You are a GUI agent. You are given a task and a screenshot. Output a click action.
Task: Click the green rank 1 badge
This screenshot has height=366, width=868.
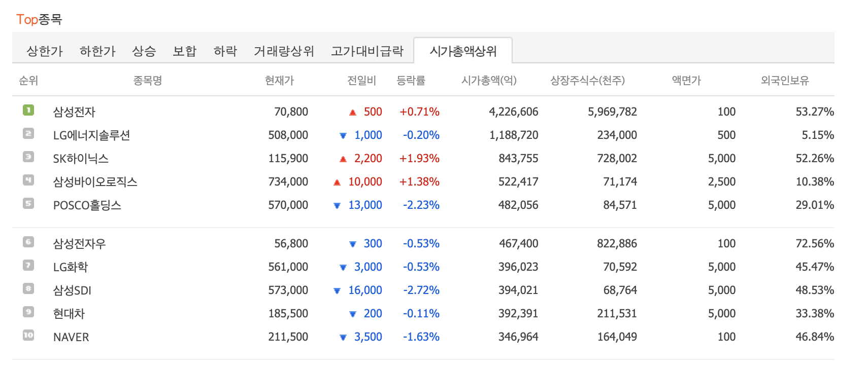coord(28,110)
